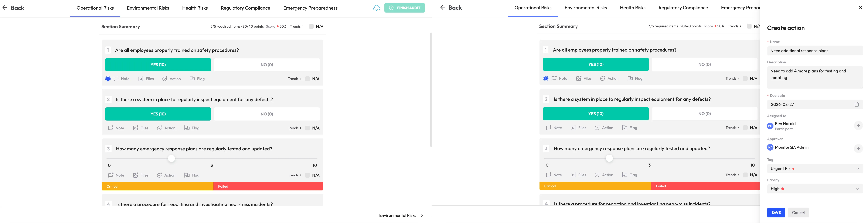Mark Section Summary as N/A in the left audit window
The width and height of the screenshot is (868, 223).
coord(311,26)
